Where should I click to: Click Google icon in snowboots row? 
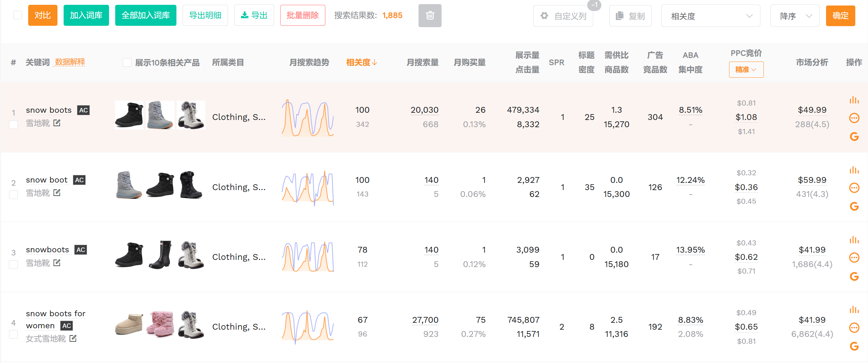(854, 276)
